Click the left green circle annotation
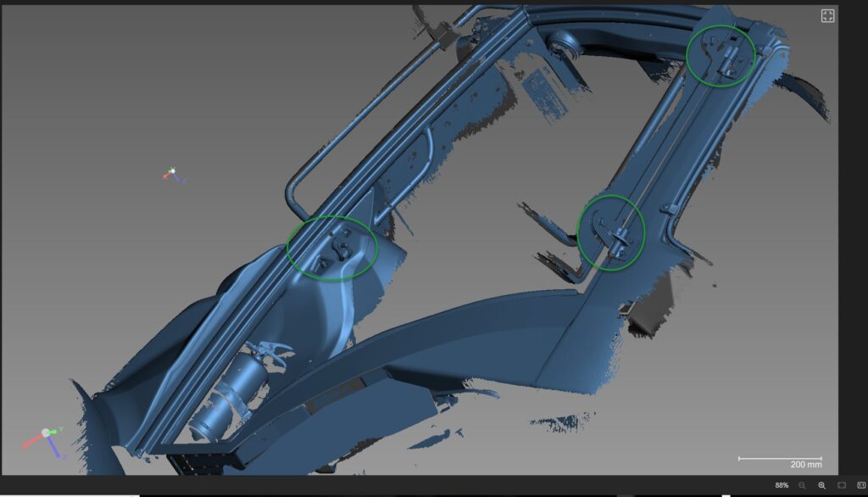Image resolution: width=868 pixels, height=497 pixels. pos(331,248)
